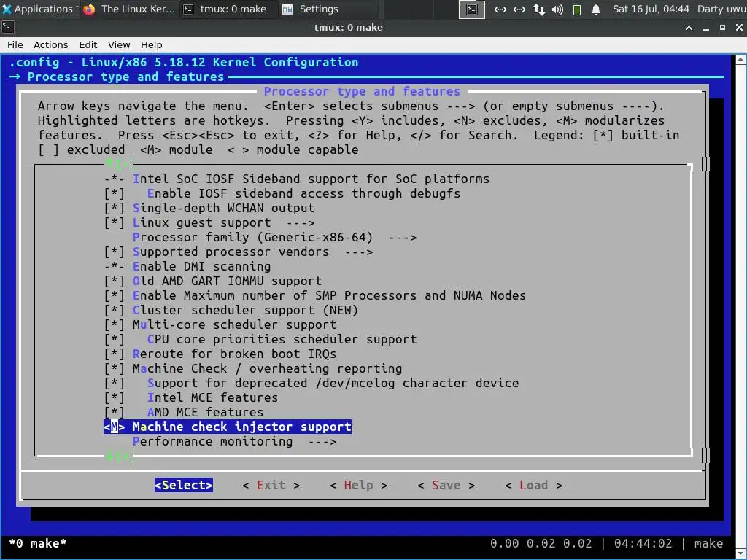Open the File menu
The height and width of the screenshot is (560, 747).
[x=15, y=44]
